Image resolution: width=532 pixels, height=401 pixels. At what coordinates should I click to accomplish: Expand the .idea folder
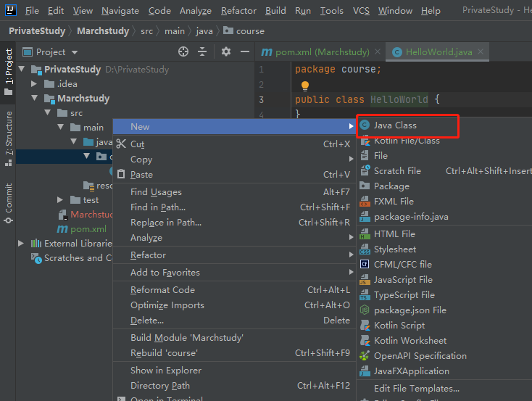[x=34, y=83]
